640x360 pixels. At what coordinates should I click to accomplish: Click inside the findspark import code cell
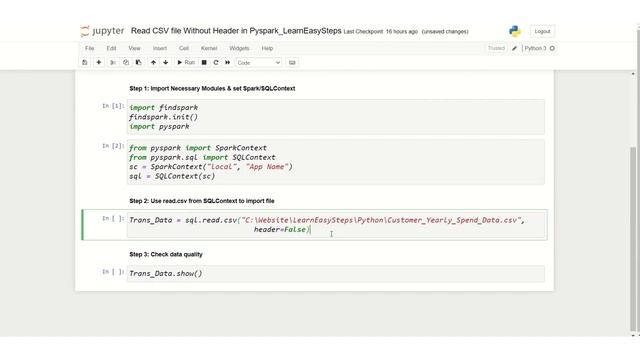click(x=336, y=117)
